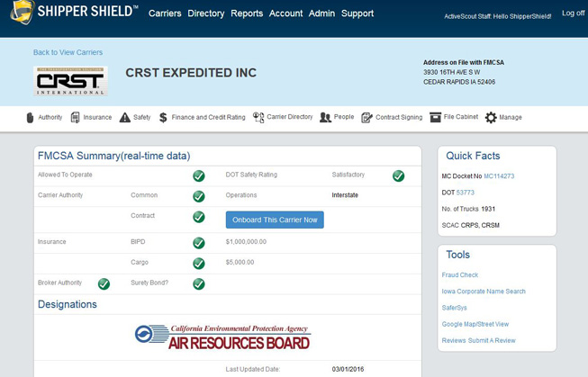Click the People icon

(325, 118)
